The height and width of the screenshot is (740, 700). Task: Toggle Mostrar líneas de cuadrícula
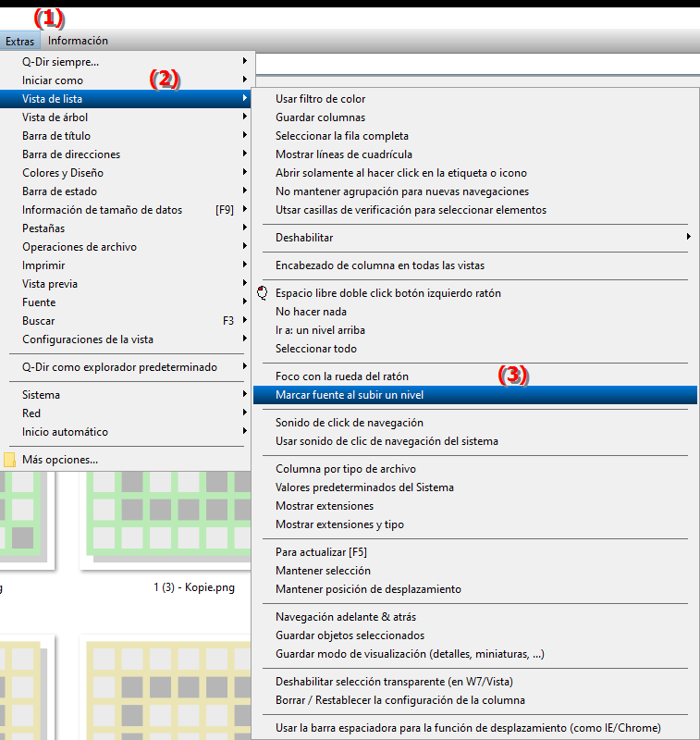point(475,154)
